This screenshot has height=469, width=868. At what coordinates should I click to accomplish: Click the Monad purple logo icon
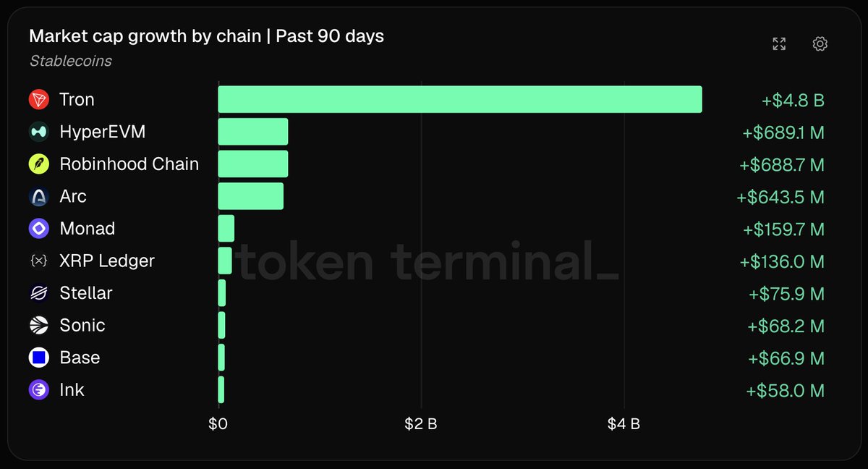38,229
